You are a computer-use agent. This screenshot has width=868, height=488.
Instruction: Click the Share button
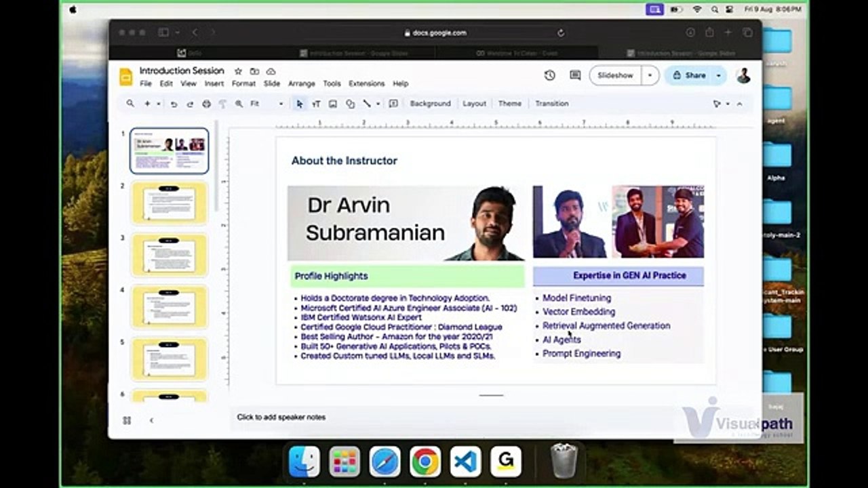click(x=689, y=75)
